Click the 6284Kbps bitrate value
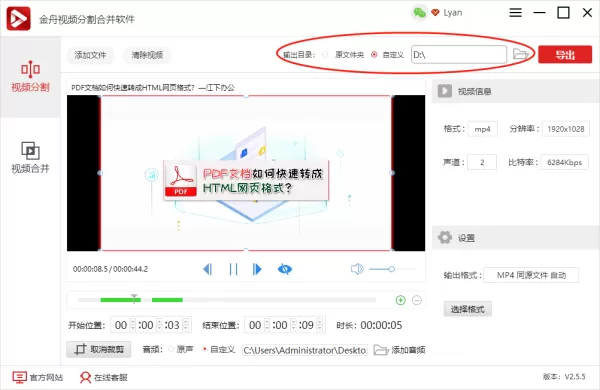Viewport: 600px width, 390px height. (x=564, y=162)
